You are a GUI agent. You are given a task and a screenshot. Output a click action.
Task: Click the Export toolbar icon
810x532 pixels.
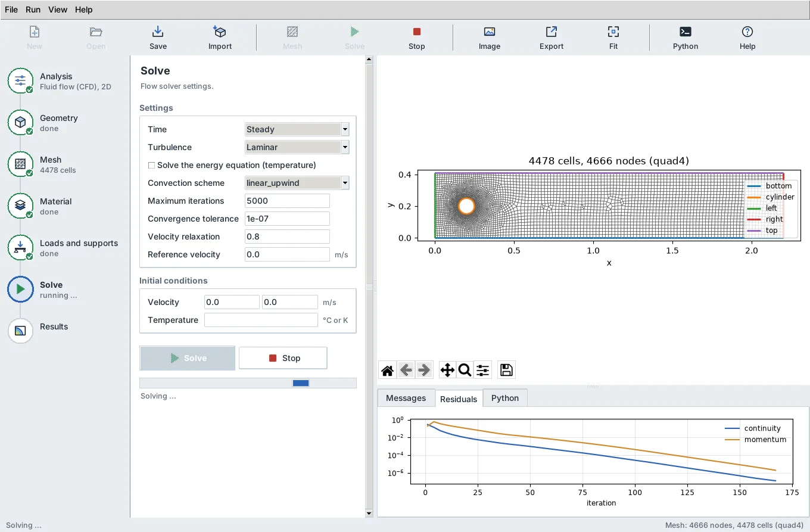tap(552, 38)
